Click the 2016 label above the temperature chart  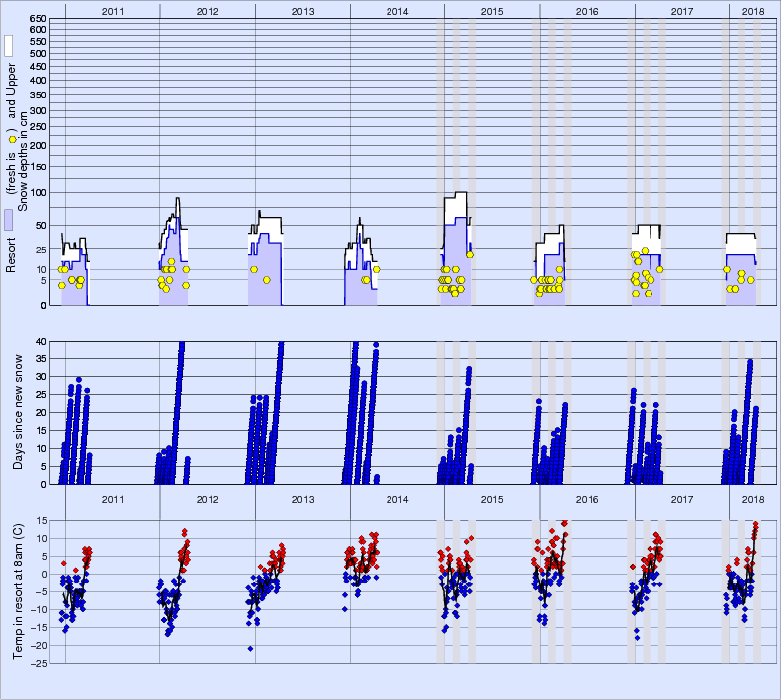click(x=587, y=500)
